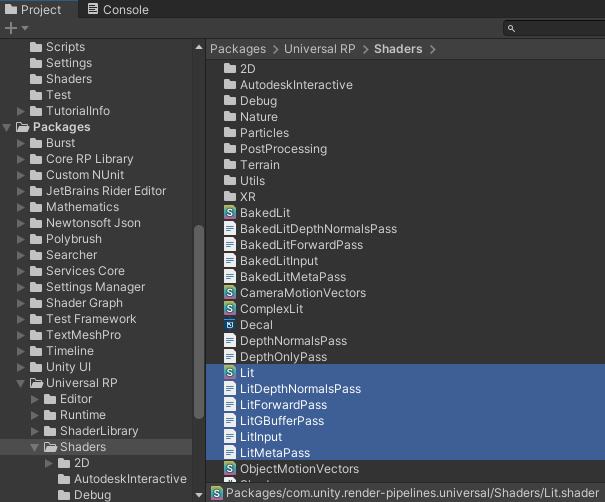Expand the ShaderLibrary folder
The height and width of the screenshot is (502, 605).
pos(35,431)
